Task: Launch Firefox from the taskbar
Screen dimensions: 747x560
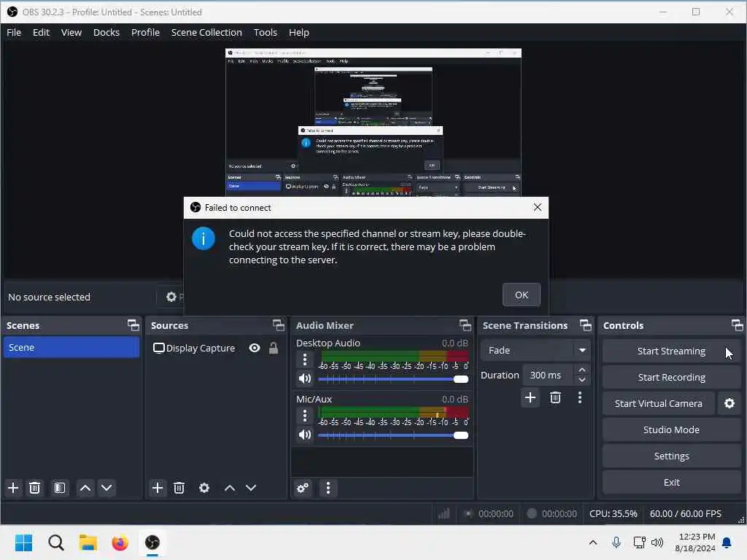Action: pyautogui.click(x=120, y=542)
